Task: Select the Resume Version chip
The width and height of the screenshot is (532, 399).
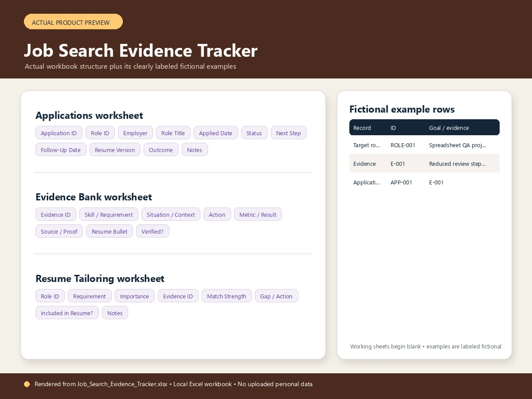Action: [115, 150]
